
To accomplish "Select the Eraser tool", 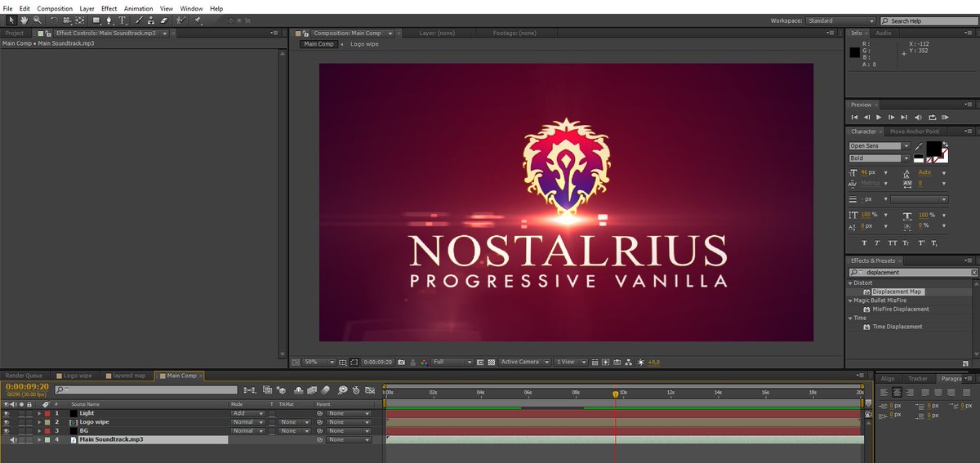I will click(x=164, y=20).
